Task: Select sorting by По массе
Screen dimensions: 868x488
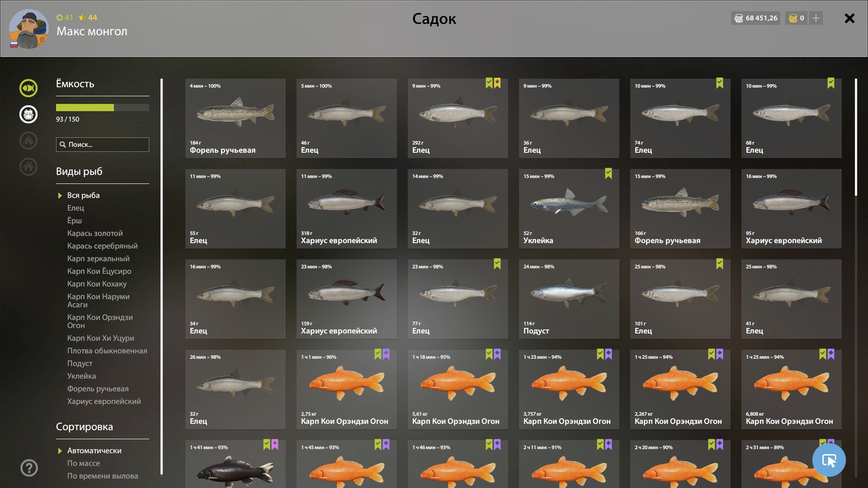Action: coord(84,463)
